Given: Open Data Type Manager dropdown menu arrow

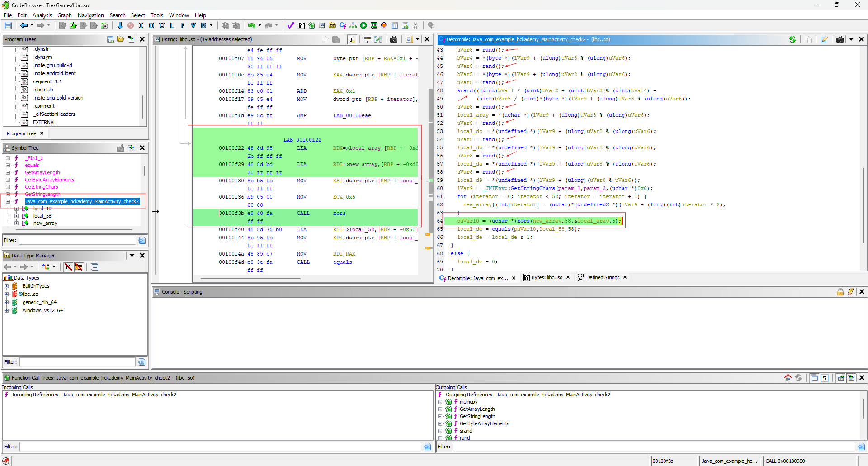Looking at the screenshot, I should 132,256.
